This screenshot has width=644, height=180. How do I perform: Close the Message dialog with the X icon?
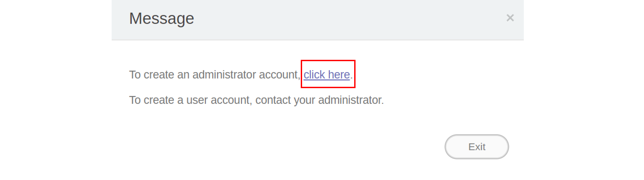[x=510, y=18]
